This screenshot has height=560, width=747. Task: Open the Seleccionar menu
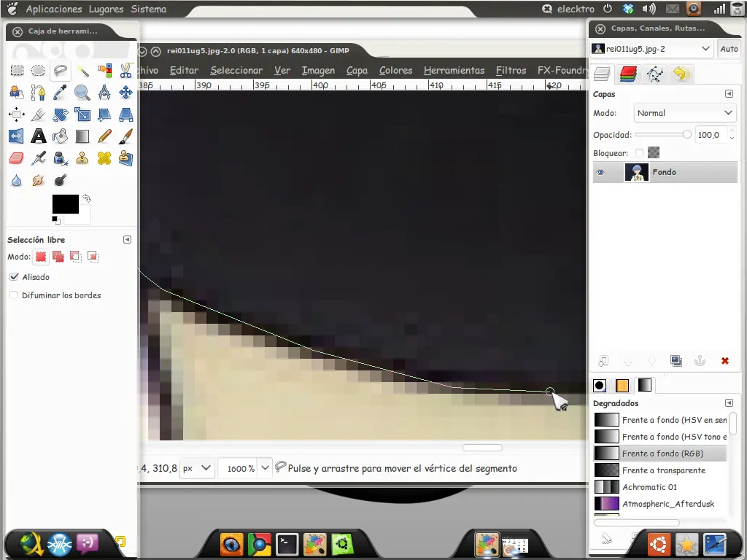point(236,71)
